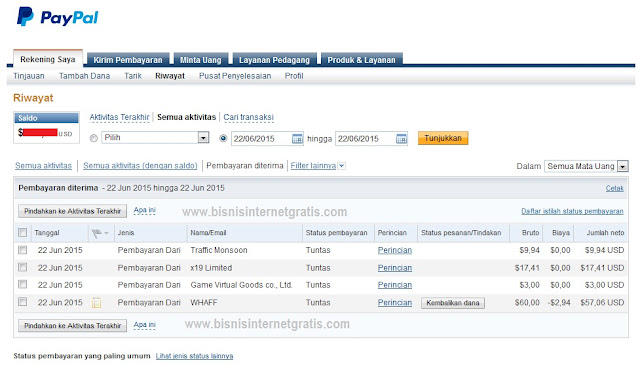Click the Tanggal column header
Viewport: 640px width, 365px height.
(47, 233)
